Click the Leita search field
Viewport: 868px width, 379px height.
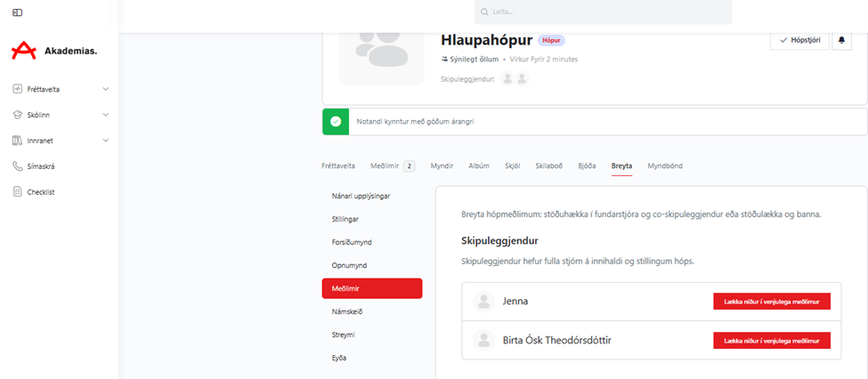604,12
